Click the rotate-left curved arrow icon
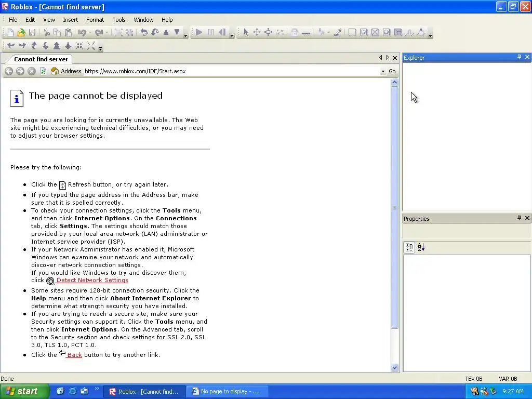The width and height of the screenshot is (532, 399). tap(144, 33)
